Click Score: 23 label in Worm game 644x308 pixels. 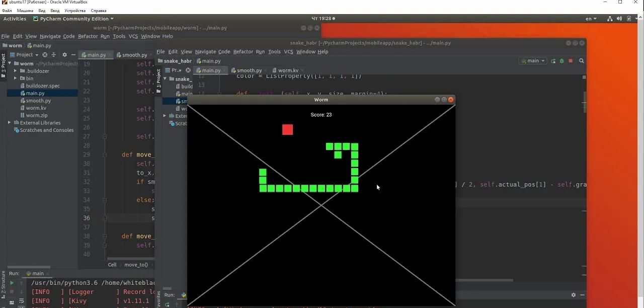point(321,115)
